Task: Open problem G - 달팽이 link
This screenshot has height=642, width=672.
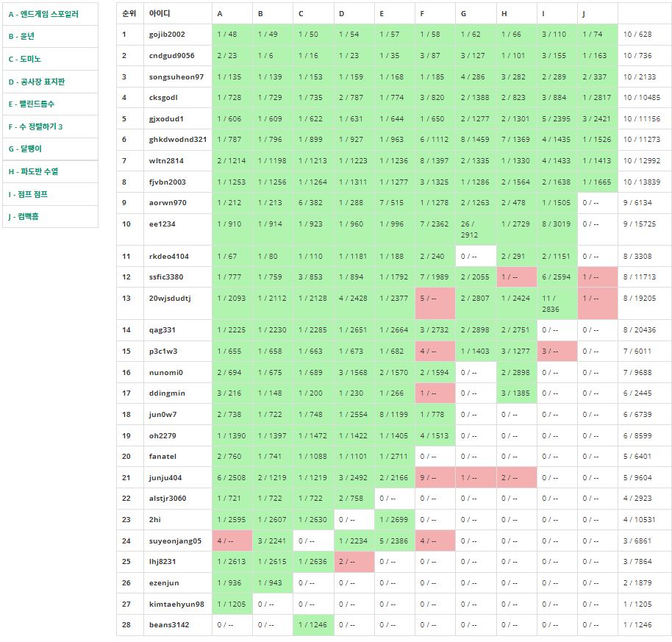Action: (x=25, y=149)
